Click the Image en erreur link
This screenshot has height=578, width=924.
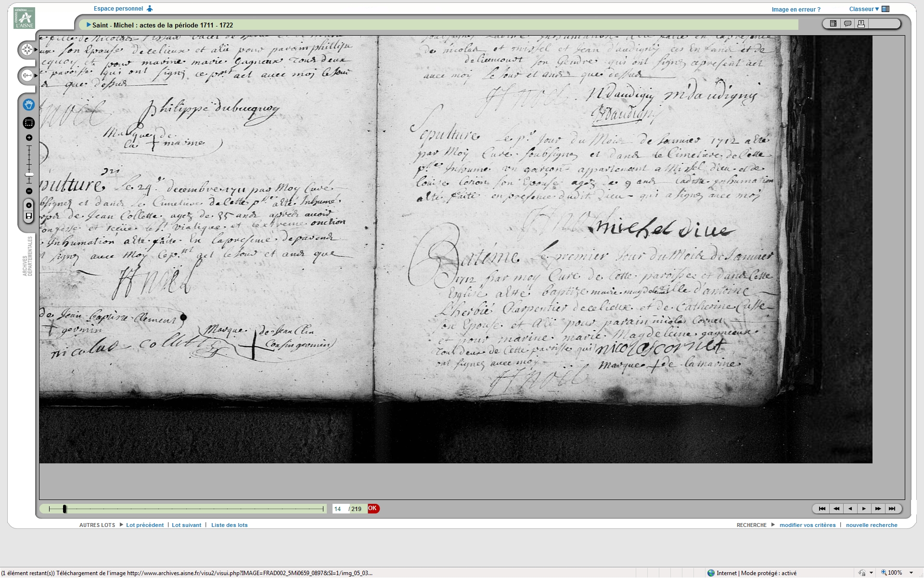coord(796,9)
